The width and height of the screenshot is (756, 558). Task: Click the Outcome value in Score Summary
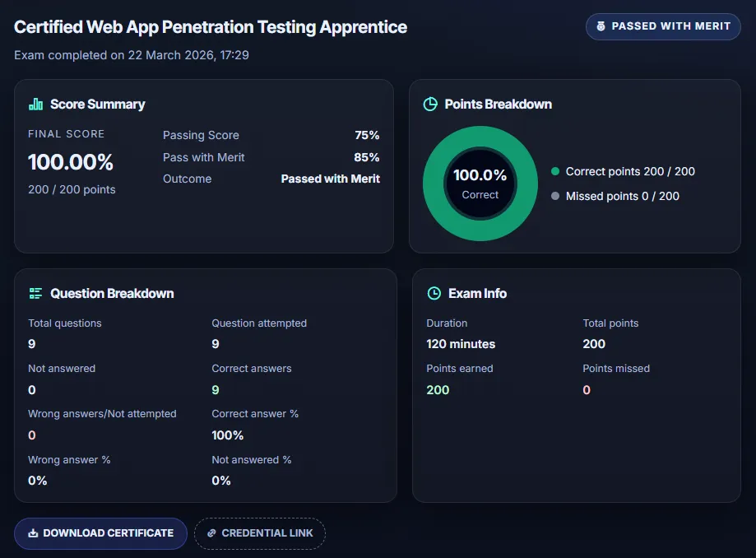pos(330,179)
